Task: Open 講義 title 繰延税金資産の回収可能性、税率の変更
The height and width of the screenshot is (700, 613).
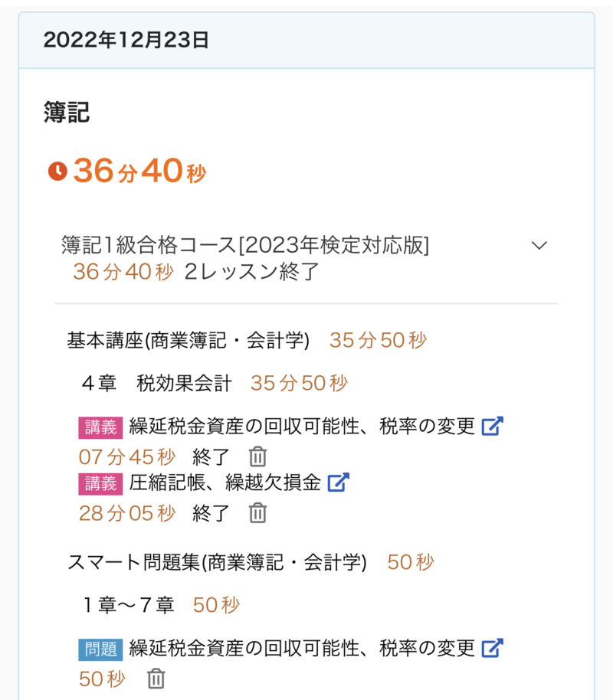Action: tap(302, 427)
